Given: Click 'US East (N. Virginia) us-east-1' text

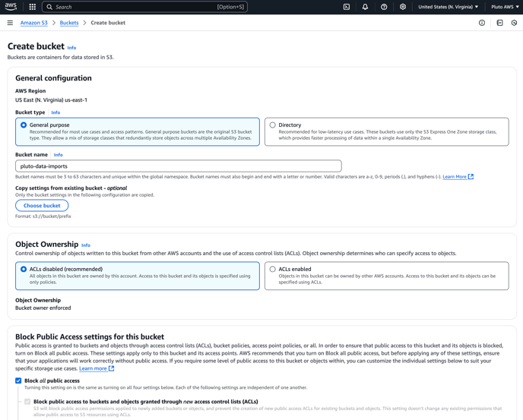Looking at the screenshot, I should click(x=51, y=100).
